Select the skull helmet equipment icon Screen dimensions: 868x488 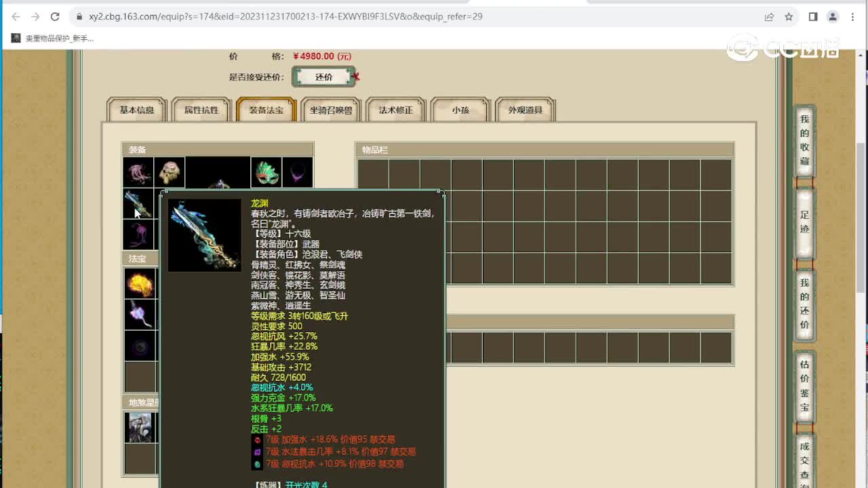click(x=170, y=173)
